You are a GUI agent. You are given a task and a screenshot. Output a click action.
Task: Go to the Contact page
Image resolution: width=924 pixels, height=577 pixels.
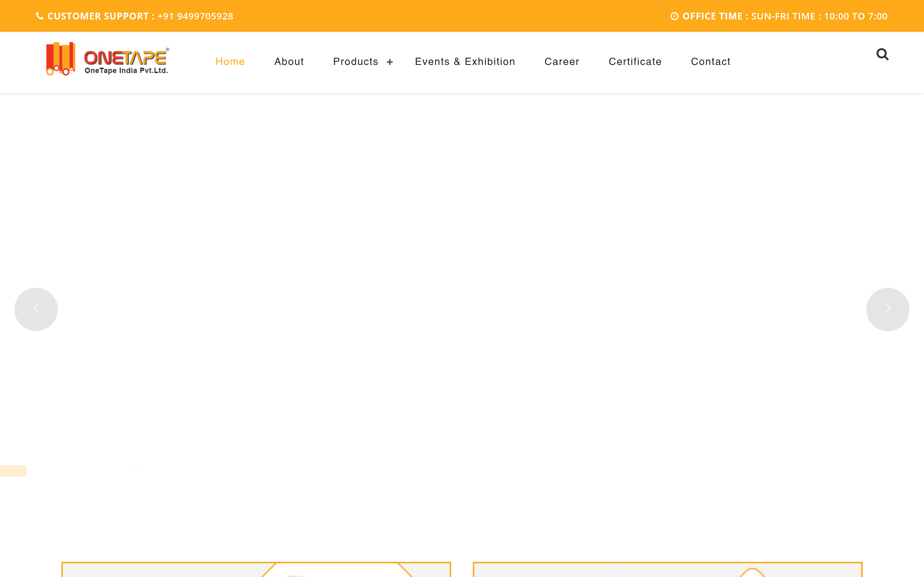(710, 61)
